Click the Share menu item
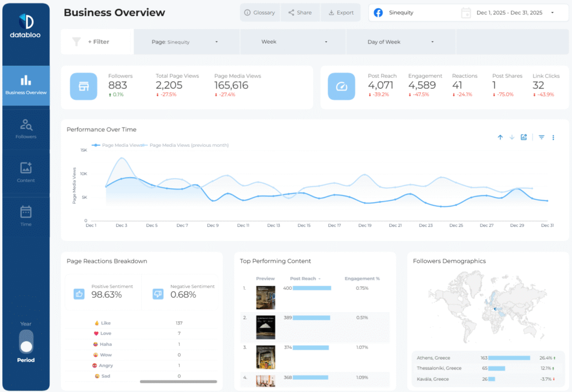 tap(300, 13)
